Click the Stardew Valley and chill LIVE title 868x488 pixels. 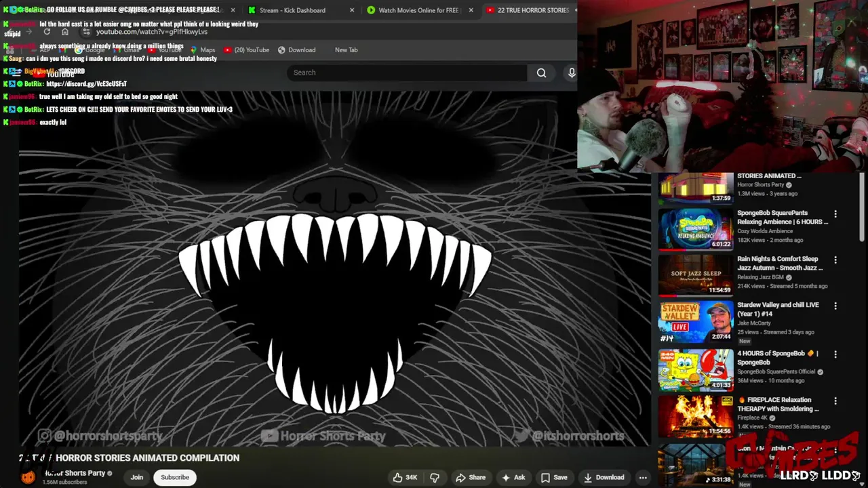click(778, 309)
